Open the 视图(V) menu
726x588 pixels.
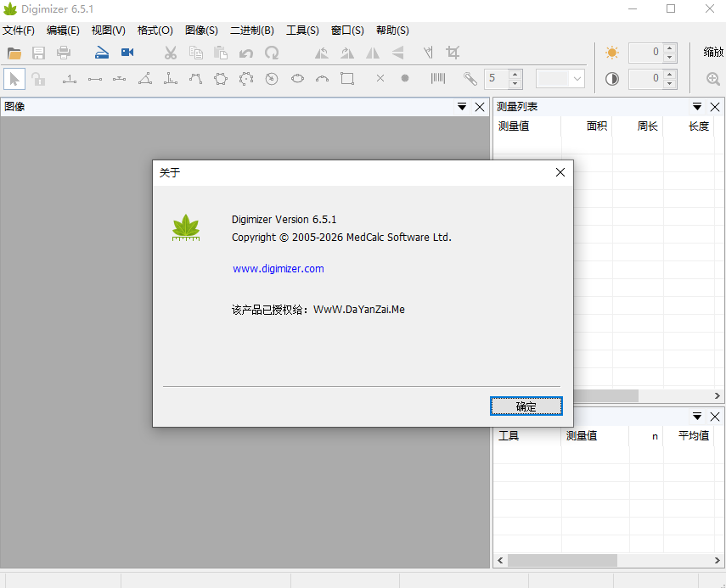[109, 31]
